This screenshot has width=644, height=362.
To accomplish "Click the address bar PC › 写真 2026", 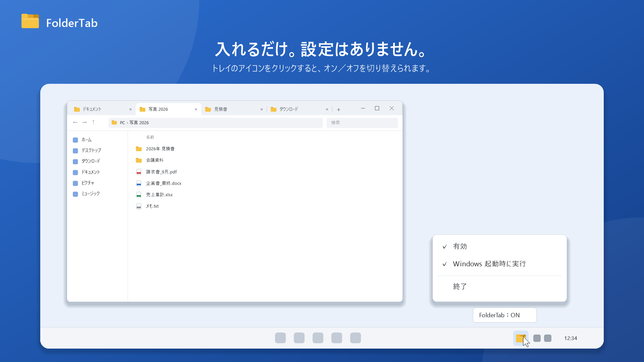I will 215,123.
